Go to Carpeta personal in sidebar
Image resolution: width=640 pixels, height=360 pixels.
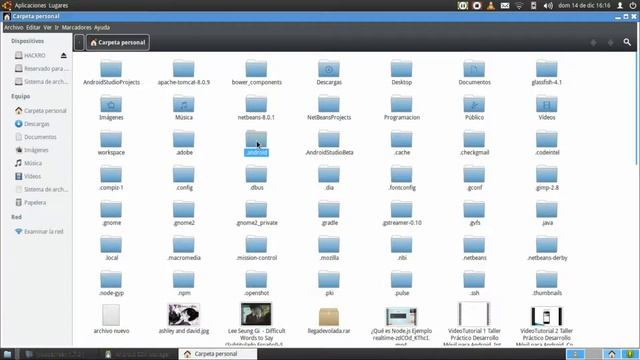tap(40, 111)
